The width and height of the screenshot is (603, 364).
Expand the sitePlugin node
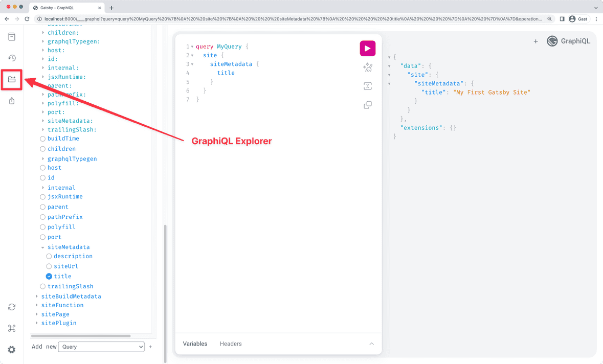point(36,323)
